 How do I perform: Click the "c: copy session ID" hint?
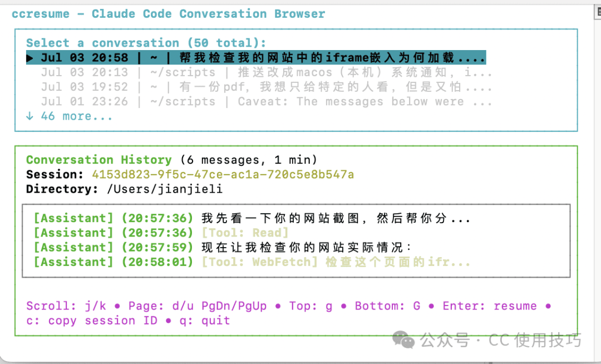click(92, 321)
